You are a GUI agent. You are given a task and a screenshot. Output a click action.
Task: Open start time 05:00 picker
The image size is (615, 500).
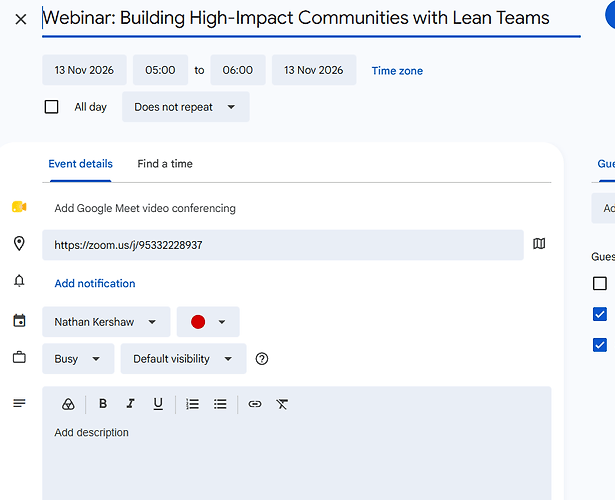pos(160,70)
